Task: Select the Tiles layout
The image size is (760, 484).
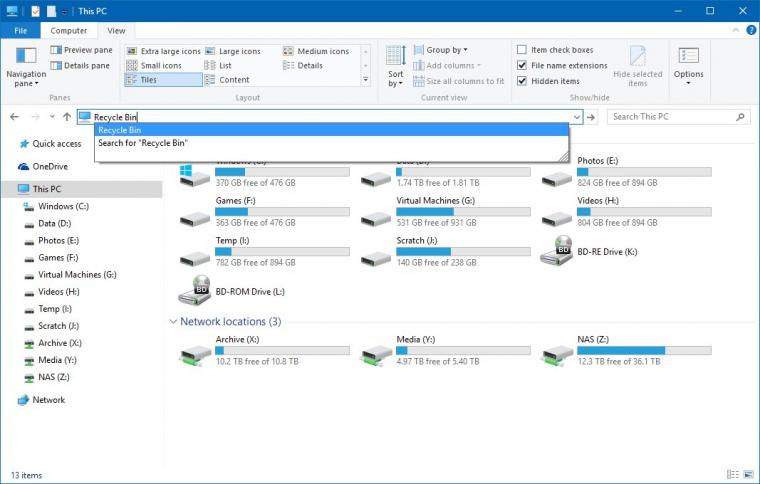Action: pos(163,79)
